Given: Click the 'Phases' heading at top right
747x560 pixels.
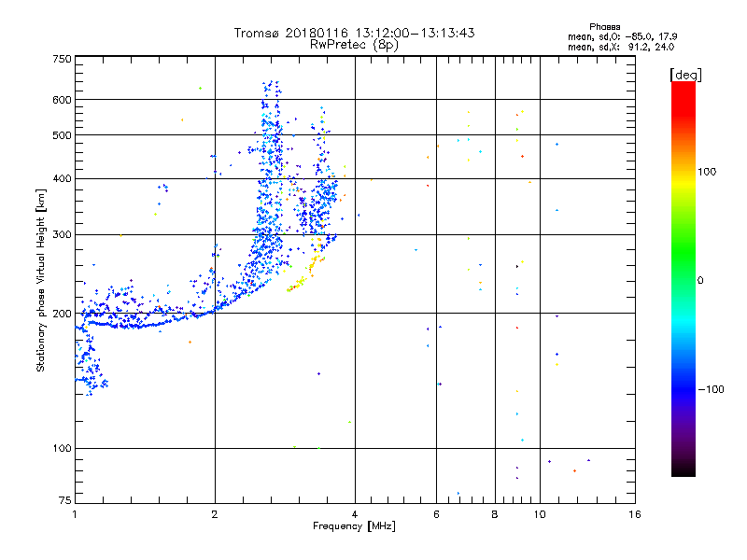Looking at the screenshot, I should pyautogui.click(x=604, y=27).
